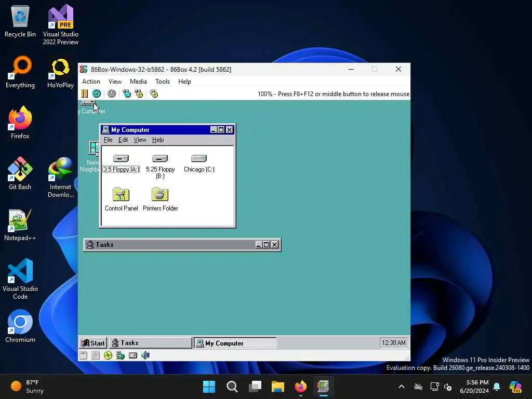Image resolution: width=532 pixels, height=399 pixels.
Task: Click second floppy drive status bar icon
Action: coord(96,355)
